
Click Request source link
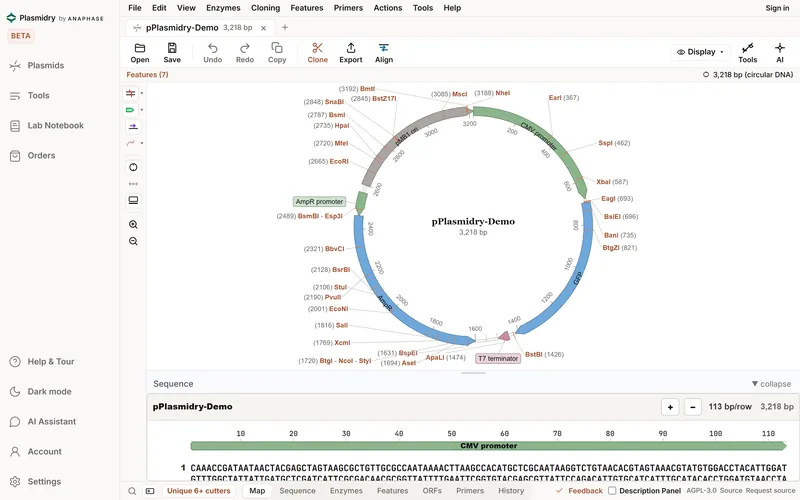click(770, 491)
